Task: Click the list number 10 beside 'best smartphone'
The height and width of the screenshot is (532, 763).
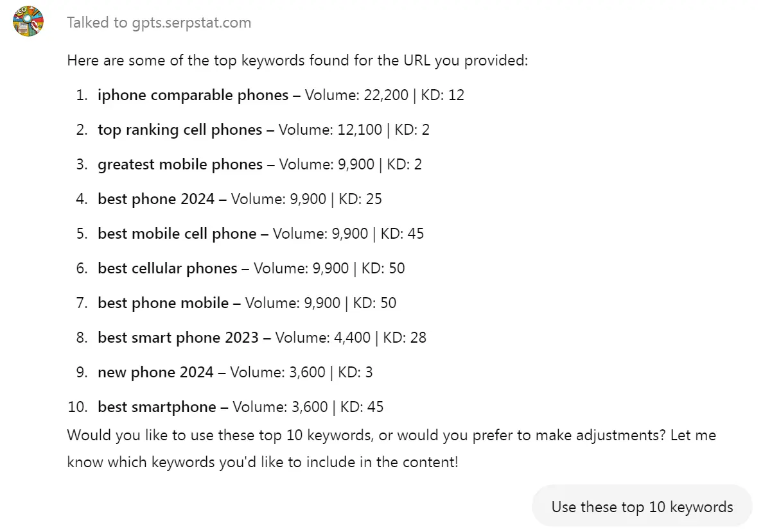Action: pyautogui.click(x=77, y=407)
